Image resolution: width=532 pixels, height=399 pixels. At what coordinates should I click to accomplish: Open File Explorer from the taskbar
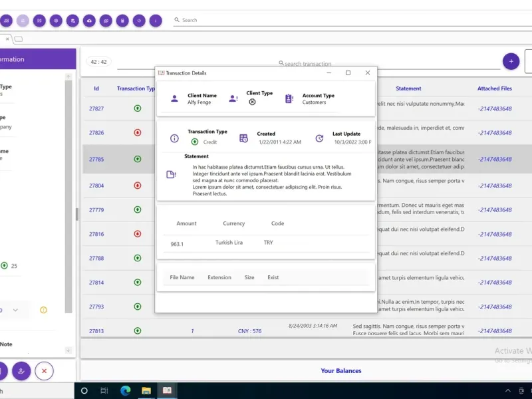146,391
